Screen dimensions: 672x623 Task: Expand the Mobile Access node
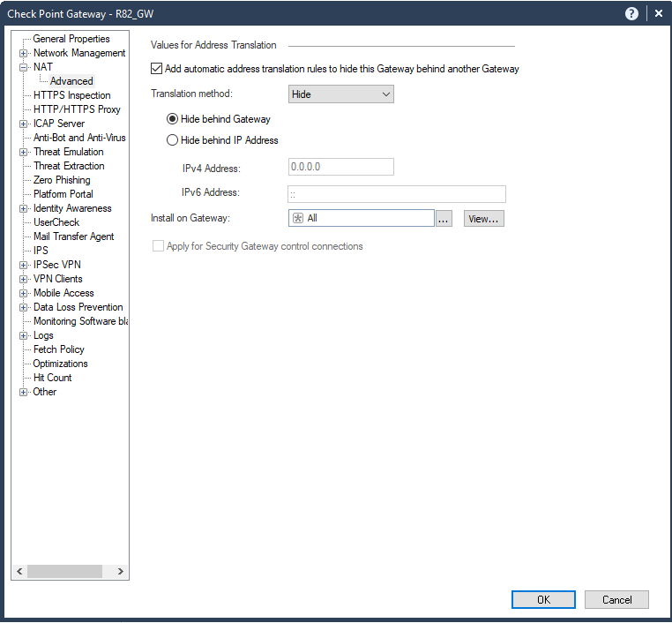(23, 294)
